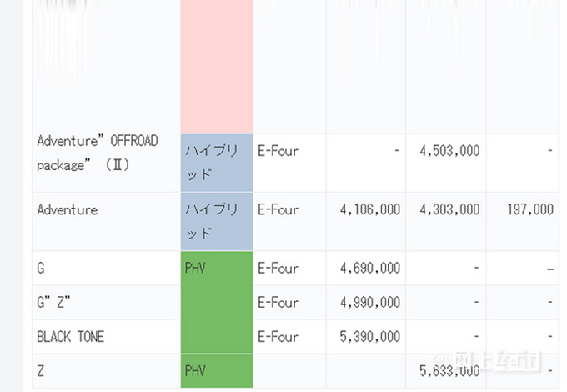Click the 4,990,000 price value
Image resolution: width=567 pixels, height=392 pixels.
370,302
